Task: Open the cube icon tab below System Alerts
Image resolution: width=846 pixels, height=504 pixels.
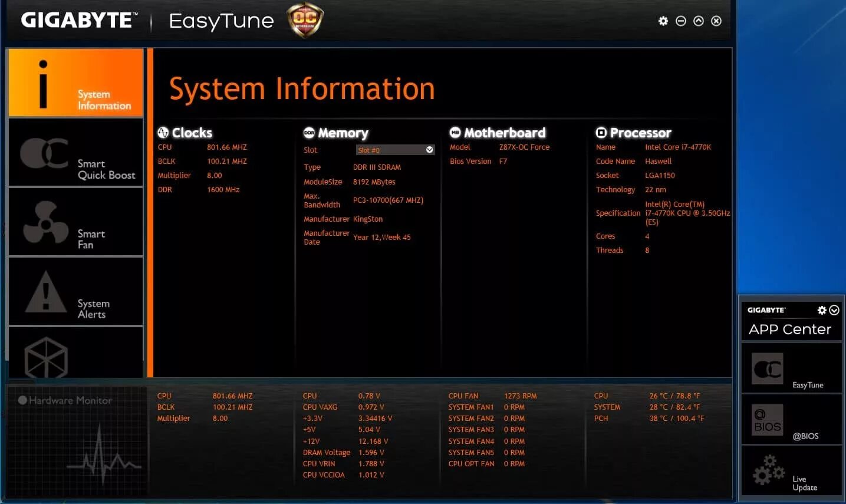Action: 75,353
